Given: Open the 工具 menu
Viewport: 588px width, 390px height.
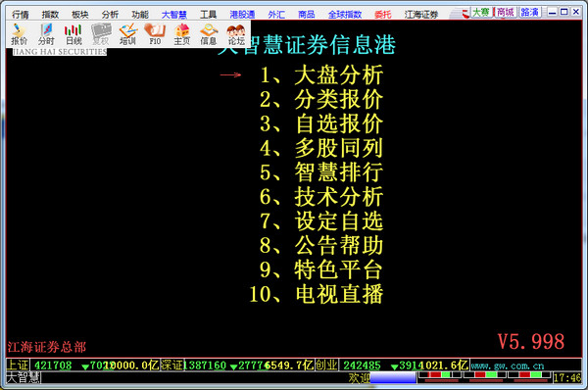Looking at the screenshot, I should point(208,15).
